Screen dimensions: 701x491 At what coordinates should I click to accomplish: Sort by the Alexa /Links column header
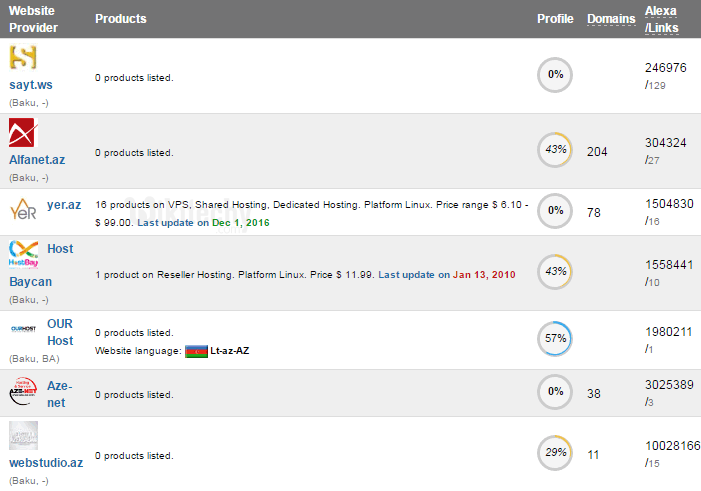click(x=662, y=19)
